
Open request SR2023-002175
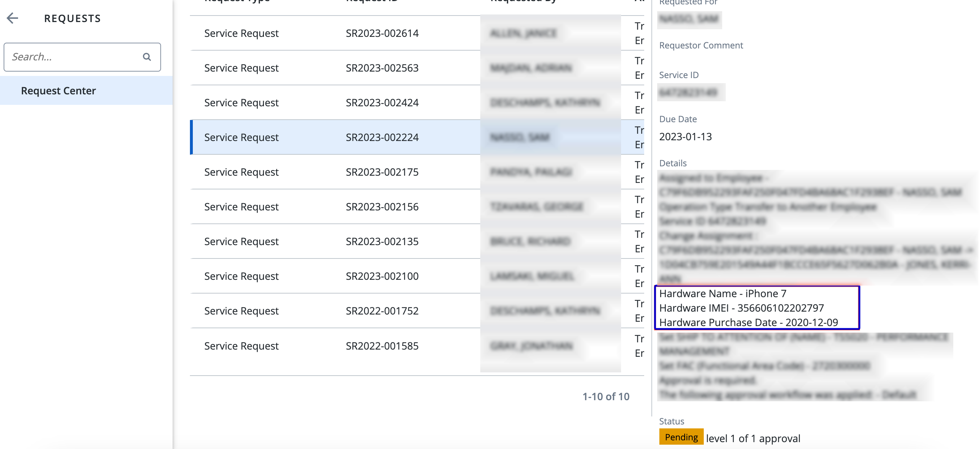(x=382, y=172)
